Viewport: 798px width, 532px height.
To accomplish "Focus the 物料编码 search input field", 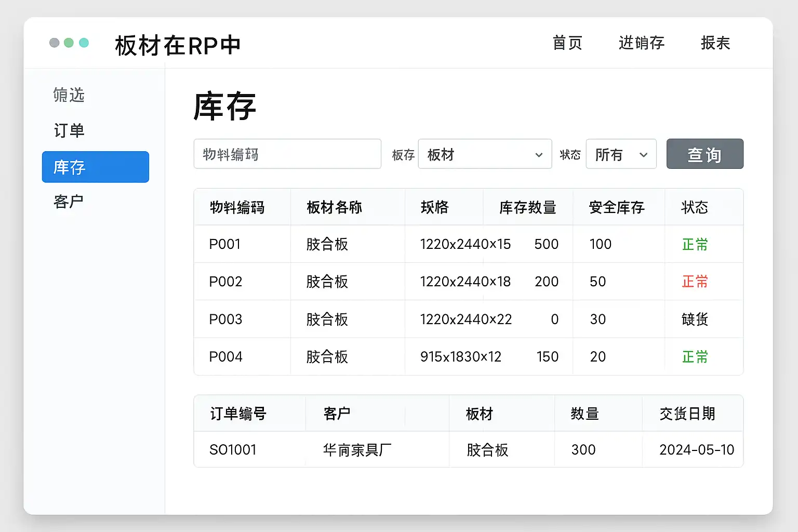I will [287, 154].
